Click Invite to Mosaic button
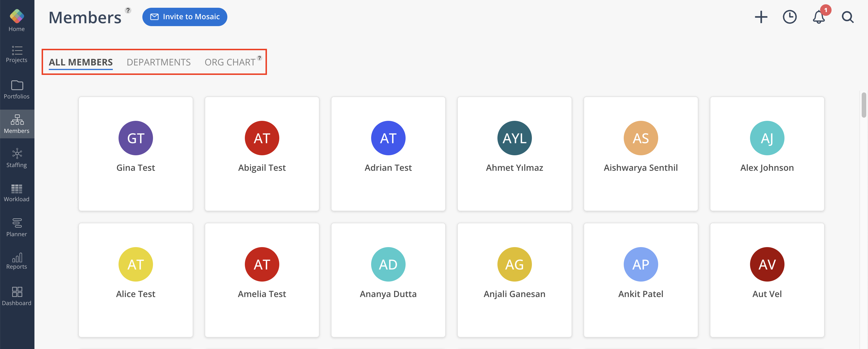The width and height of the screenshot is (868, 349). [x=185, y=17]
